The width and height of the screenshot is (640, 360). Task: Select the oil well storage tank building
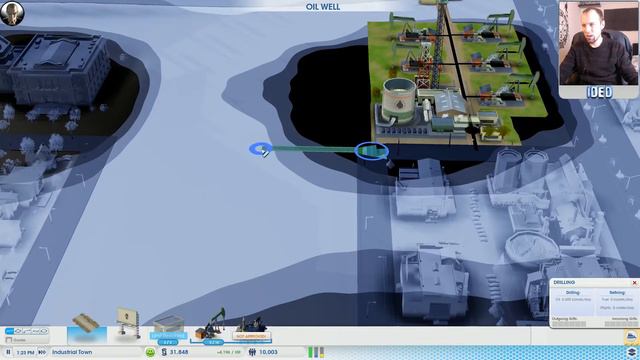[399, 100]
